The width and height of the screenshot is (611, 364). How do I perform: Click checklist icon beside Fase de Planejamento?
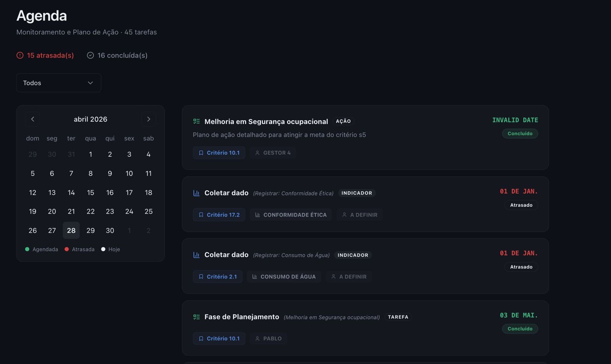196,317
